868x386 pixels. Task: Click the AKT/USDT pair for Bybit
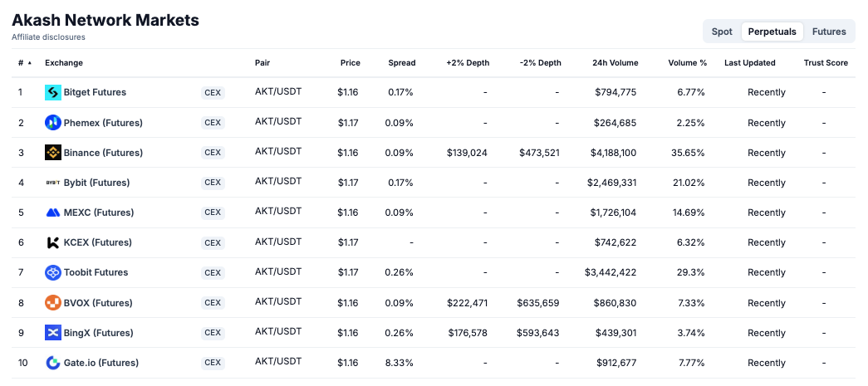pyautogui.click(x=277, y=181)
